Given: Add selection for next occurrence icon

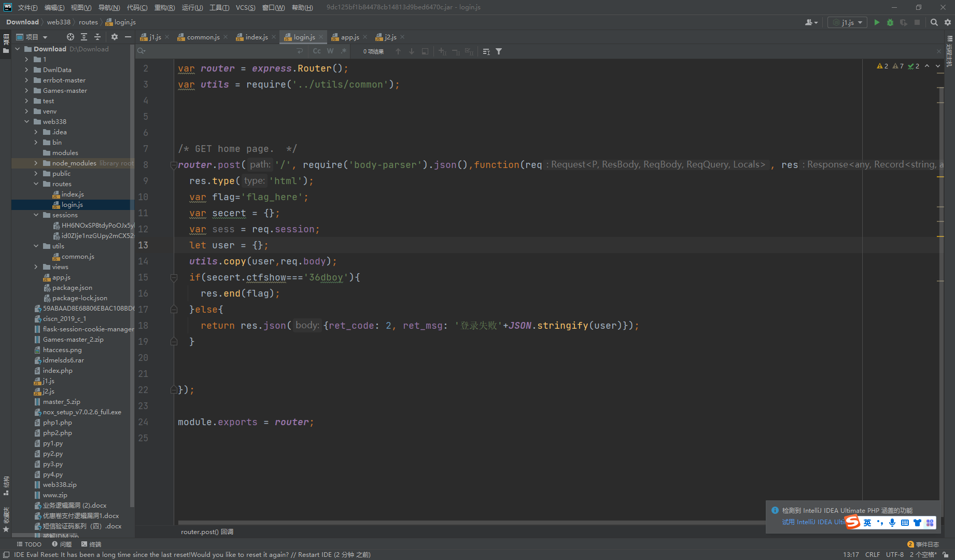Looking at the screenshot, I should pyautogui.click(x=442, y=51).
